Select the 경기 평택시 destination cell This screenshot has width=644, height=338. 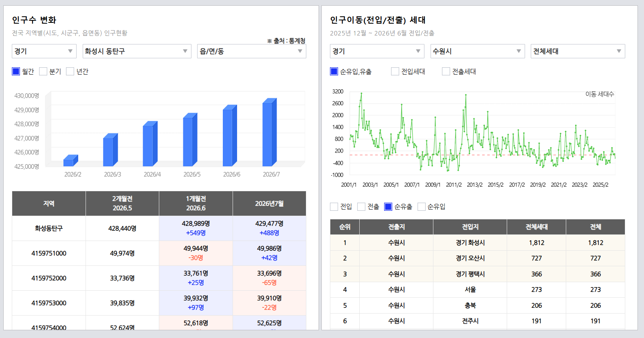coord(470,274)
